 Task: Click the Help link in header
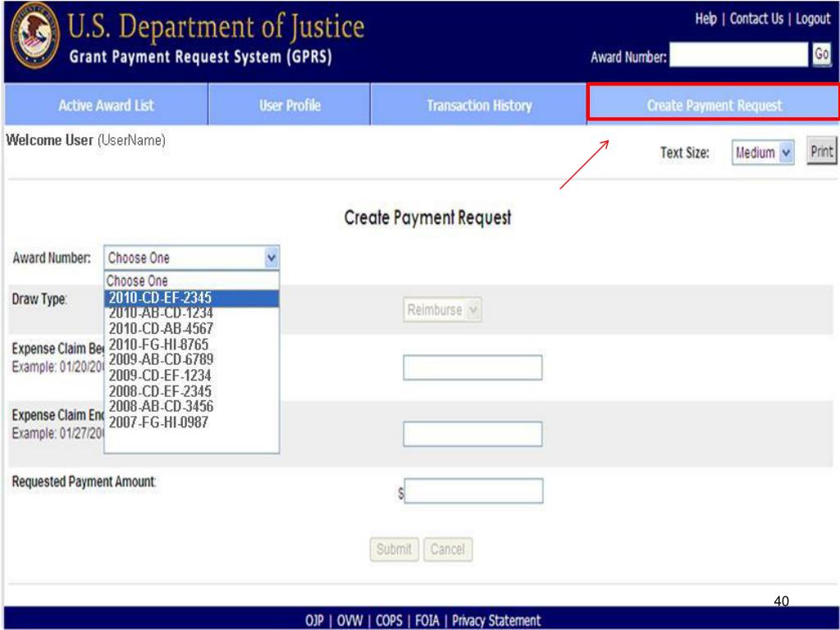pyautogui.click(x=705, y=19)
